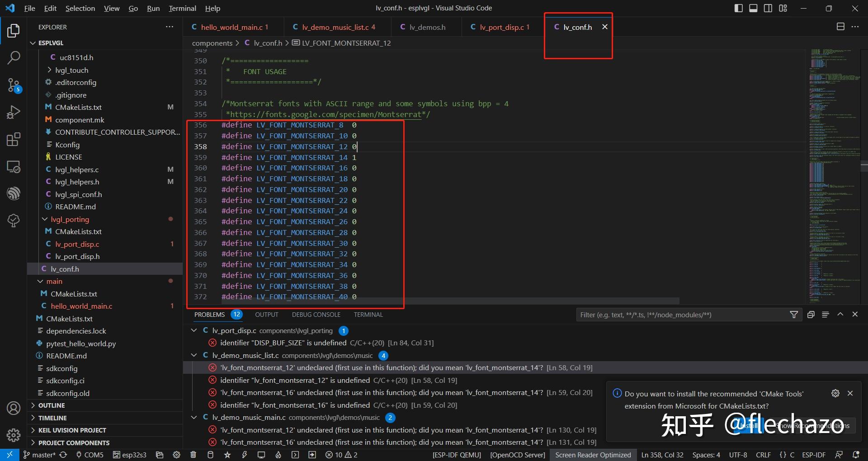The width and height of the screenshot is (868, 461).
Task: Open notification settings gear for CMake Tools
Action: pyautogui.click(x=835, y=393)
